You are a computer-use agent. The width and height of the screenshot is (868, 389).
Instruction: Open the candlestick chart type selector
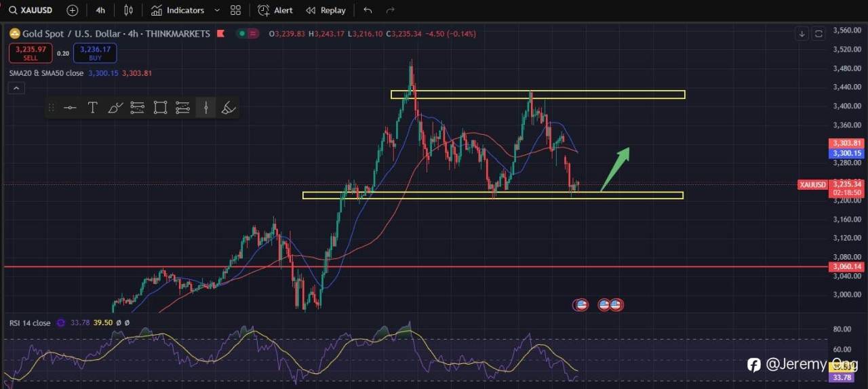pyautogui.click(x=129, y=10)
